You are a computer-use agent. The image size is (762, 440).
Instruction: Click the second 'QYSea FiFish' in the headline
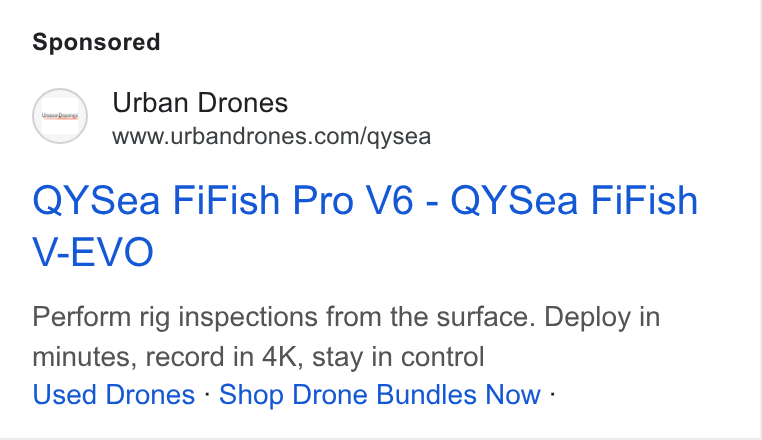[x=574, y=200]
